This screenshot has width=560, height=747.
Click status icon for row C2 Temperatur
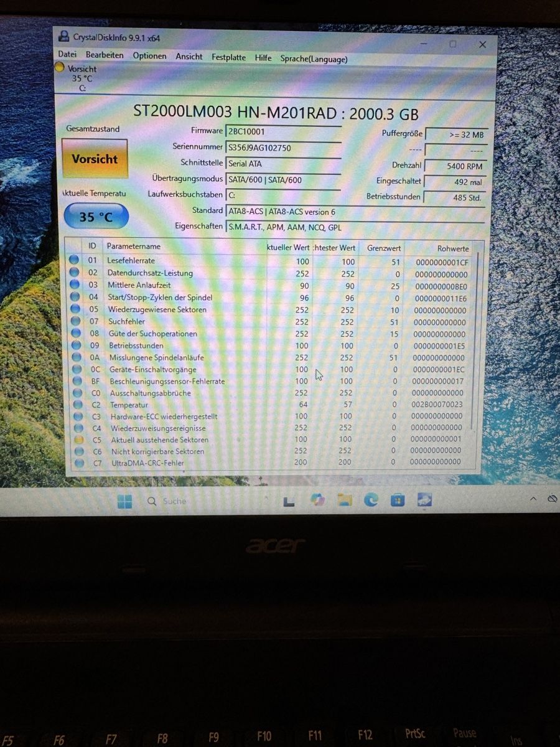tap(78, 405)
